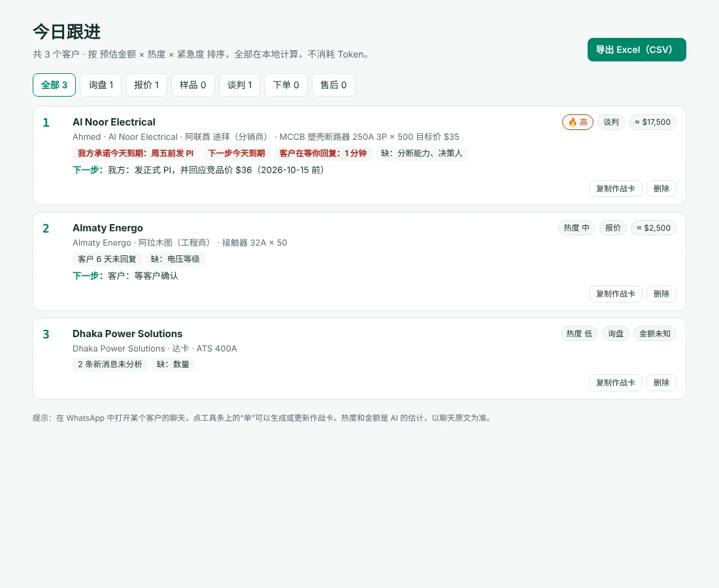Click the MCCB 塑壳断路器 details line
The height and width of the screenshot is (588, 719).
[266, 137]
